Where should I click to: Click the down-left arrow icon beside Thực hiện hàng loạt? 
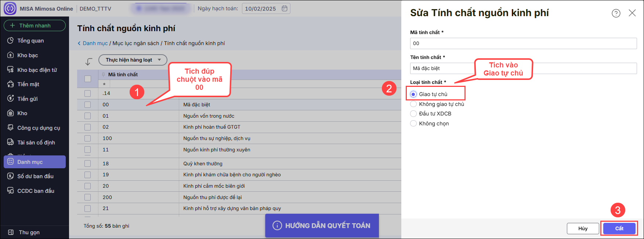[x=88, y=62]
